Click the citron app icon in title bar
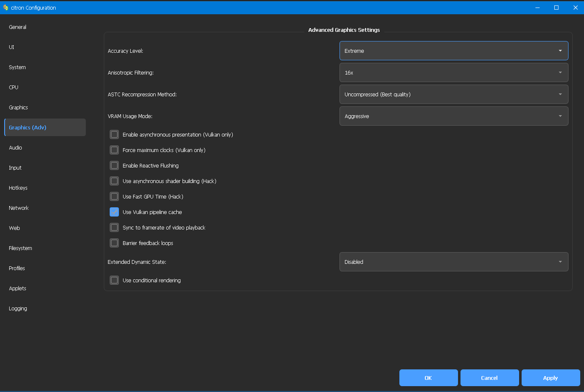Viewport: 584px width, 392px height. (5, 8)
